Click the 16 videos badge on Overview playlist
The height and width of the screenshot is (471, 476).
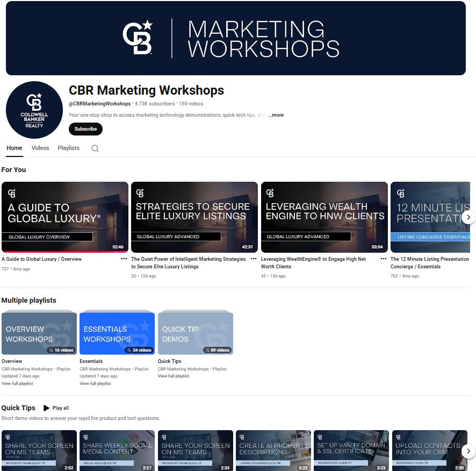pos(61,350)
